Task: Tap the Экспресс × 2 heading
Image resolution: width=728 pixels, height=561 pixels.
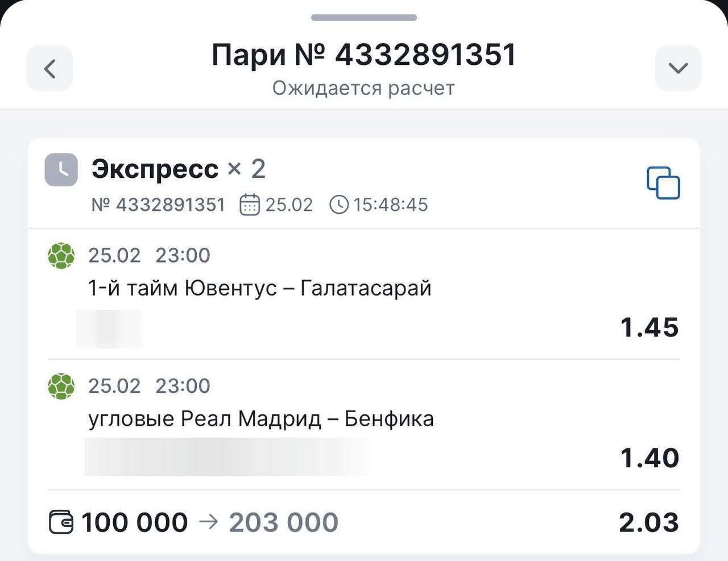Action: tap(178, 169)
